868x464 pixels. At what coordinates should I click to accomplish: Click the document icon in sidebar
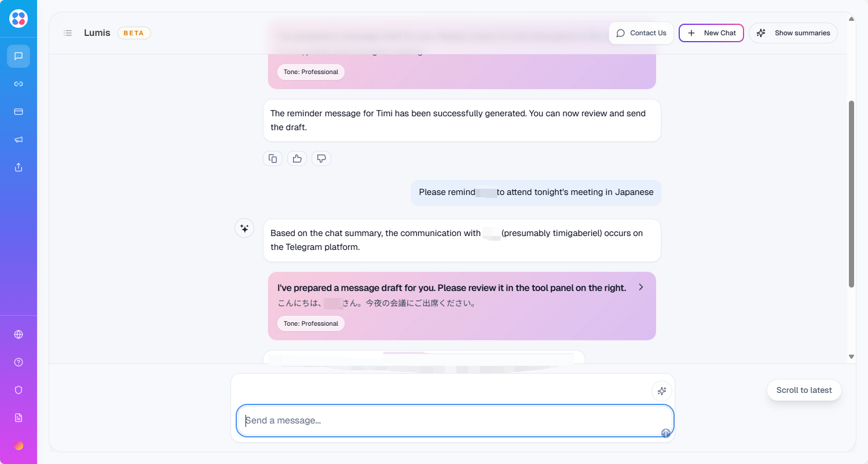click(19, 418)
